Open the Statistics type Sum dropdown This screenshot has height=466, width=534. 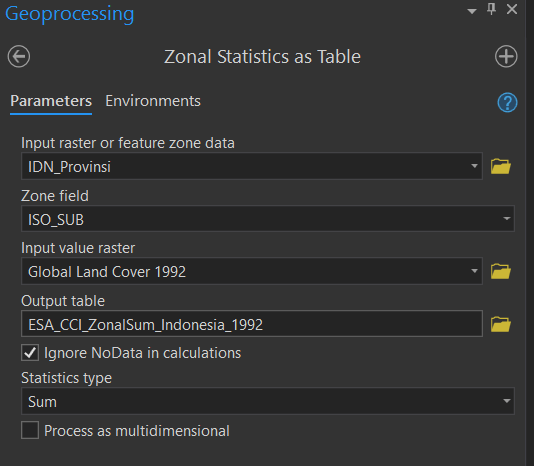coord(507,401)
